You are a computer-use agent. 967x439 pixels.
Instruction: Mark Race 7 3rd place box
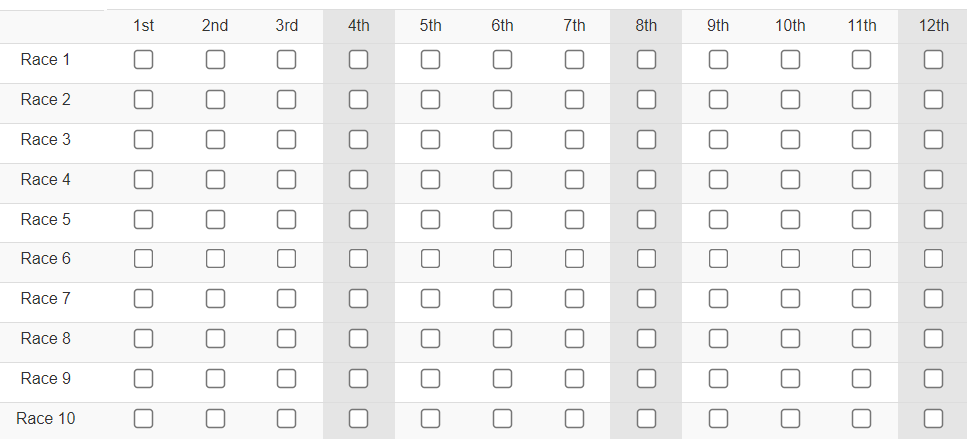pos(286,298)
